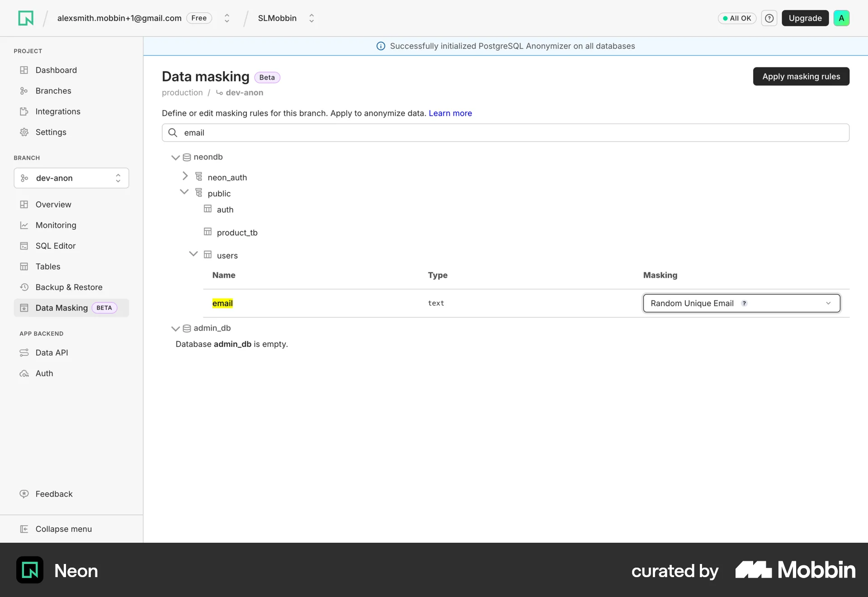868x597 pixels.
Task: Click alexsmith.mobbin+1@gmail.com account name
Action: [119, 18]
